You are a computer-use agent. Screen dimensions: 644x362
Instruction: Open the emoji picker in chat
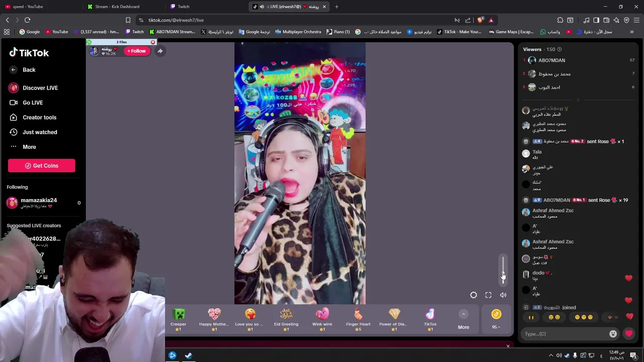[x=613, y=334]
